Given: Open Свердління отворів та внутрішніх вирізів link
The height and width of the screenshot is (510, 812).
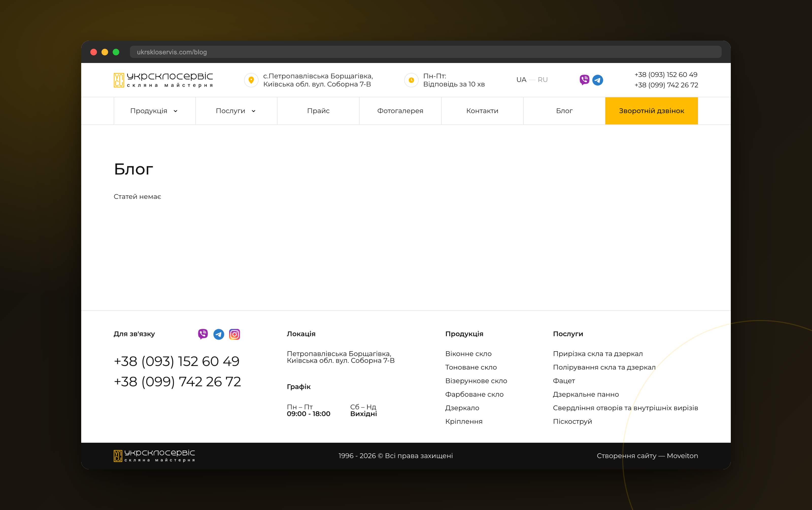Looking at the screenshot, I should pyautogui.click(x=625, y=408).
